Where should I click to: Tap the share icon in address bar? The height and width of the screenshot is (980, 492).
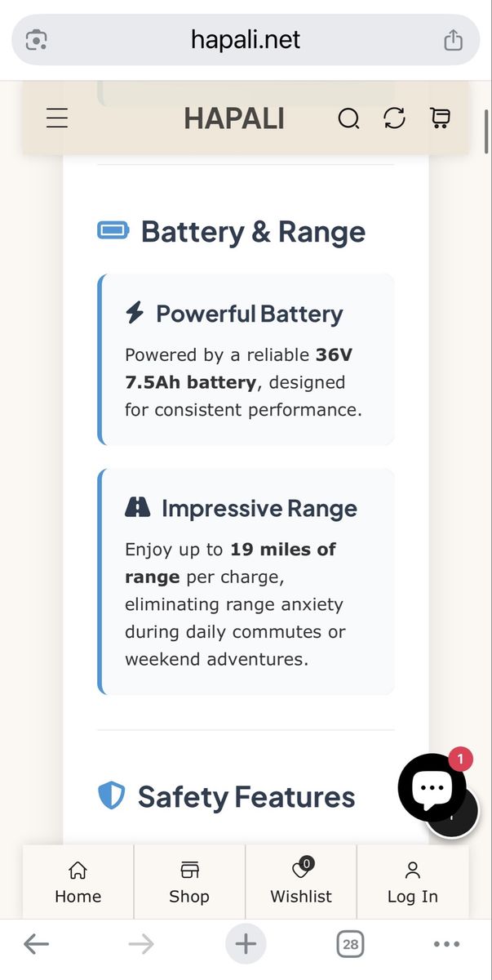(x=453, y=39)
